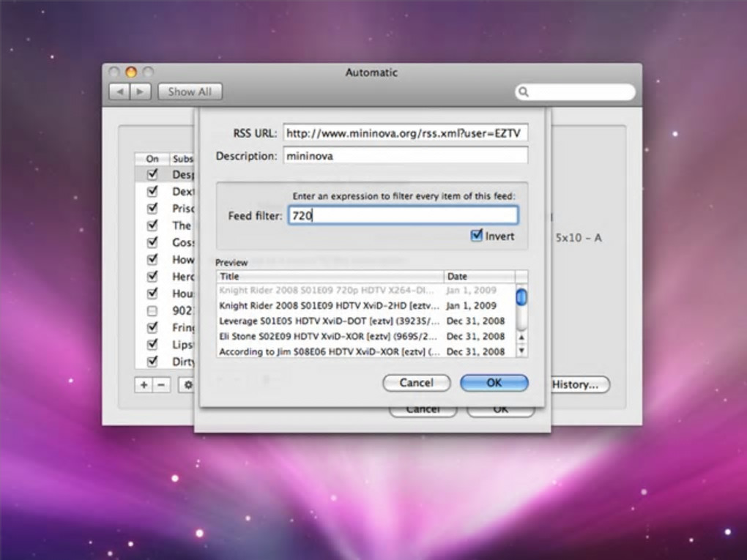Image resolution: width=747 pixels, height=560 pixels.
Task: Click the On column header
Action: click(152, 159)
